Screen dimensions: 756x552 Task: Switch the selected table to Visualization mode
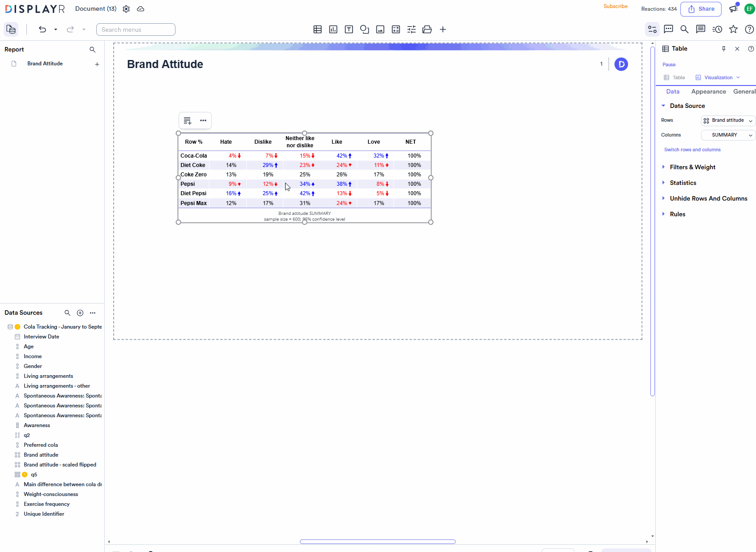point(717,77)
